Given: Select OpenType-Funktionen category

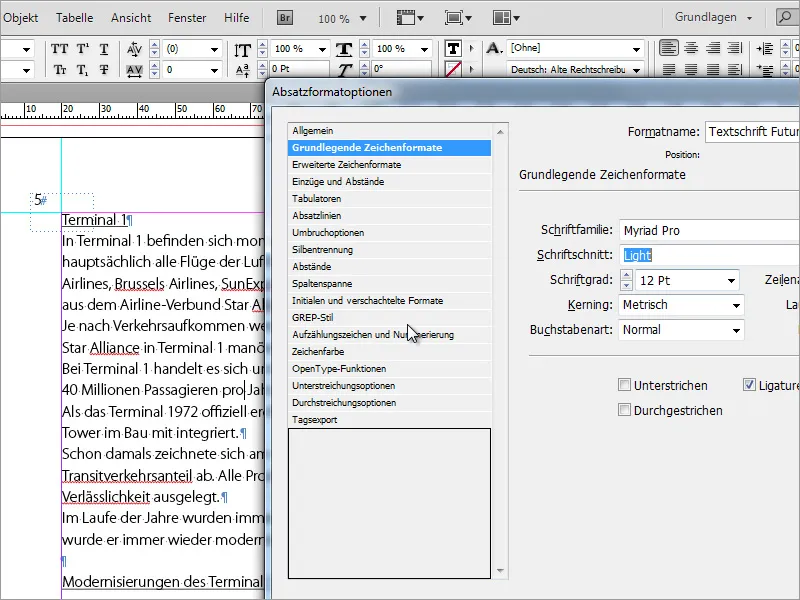Looking at the screenshot, I should pos(389,368).
